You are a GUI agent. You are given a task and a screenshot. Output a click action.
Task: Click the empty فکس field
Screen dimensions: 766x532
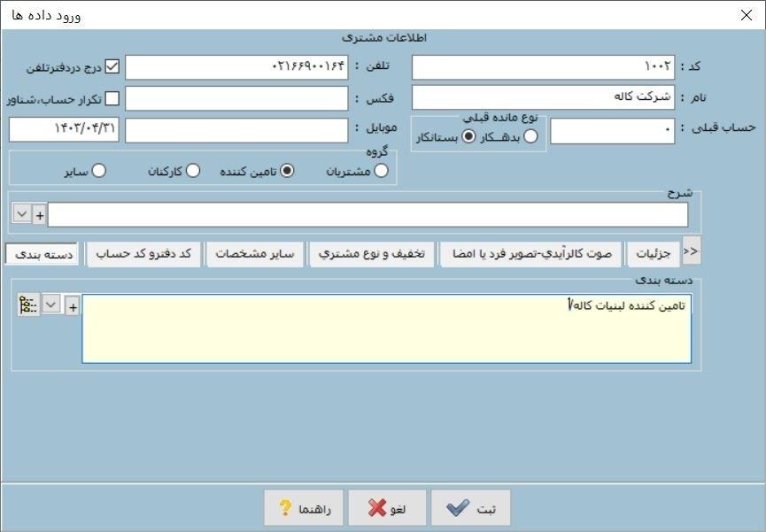click(x=236, y=98)
